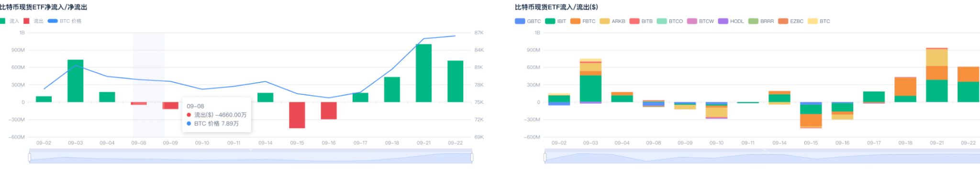Click the 比特币现货ETF流入/流出($) chart title

(x=556, y=7)
